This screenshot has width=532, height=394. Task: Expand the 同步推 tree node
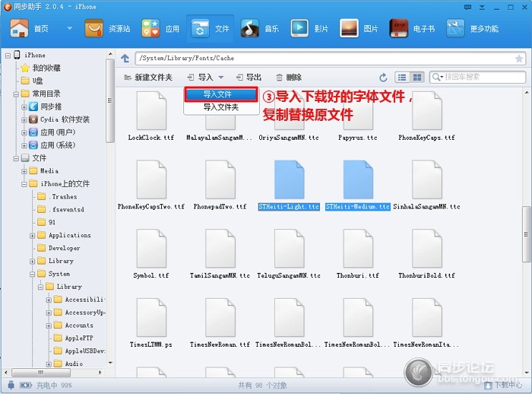pyautogui.click(x=24, y=107)
